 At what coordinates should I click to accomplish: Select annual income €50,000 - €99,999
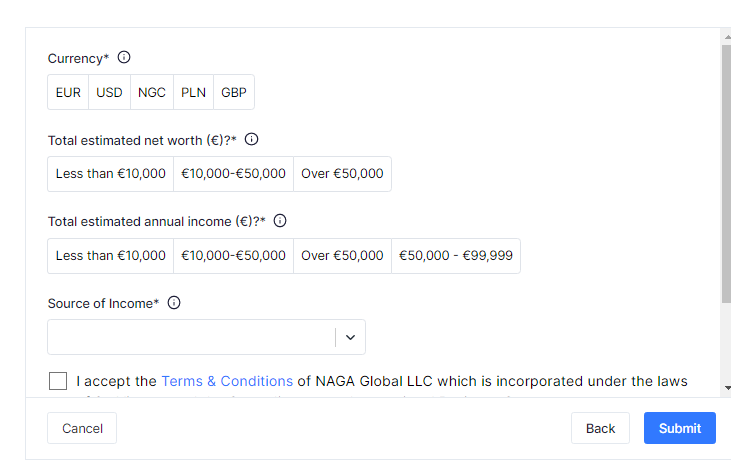pos(456,256)
